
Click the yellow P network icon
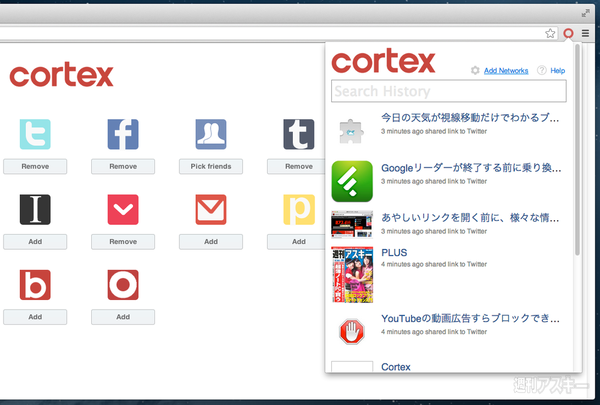pos(298,209)
